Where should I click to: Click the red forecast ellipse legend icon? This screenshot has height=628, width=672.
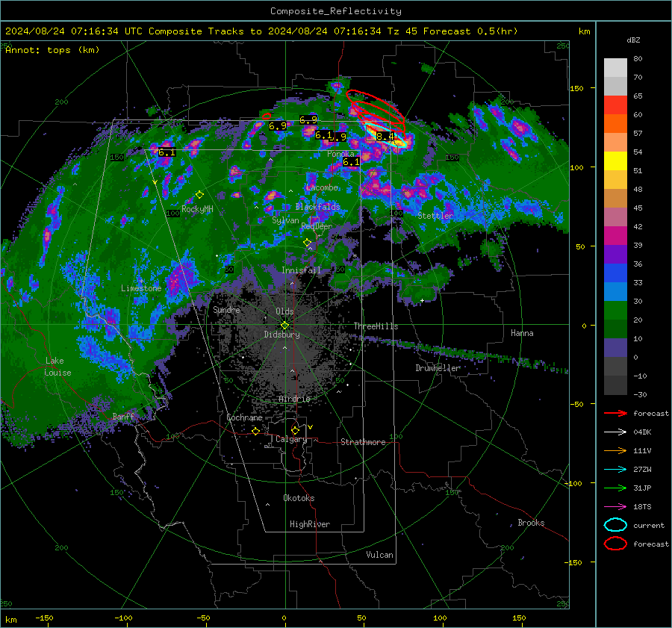(x=615, y=544)
